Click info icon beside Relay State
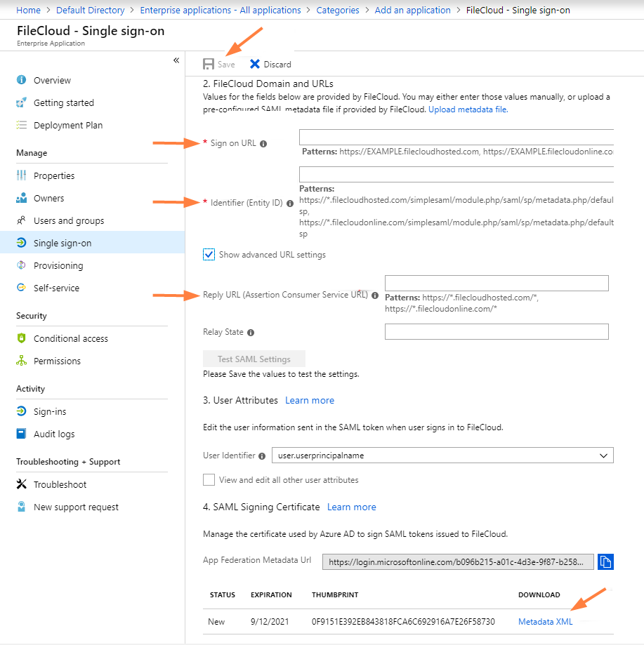Screen dimensions: 644x645 tap(251, 333)
